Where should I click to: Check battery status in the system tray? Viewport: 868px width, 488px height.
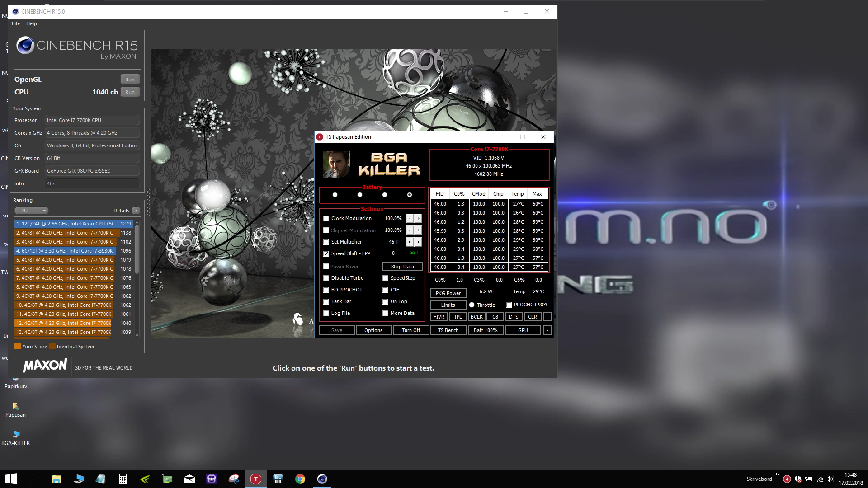pyautogui.click(x=809, y=479)
